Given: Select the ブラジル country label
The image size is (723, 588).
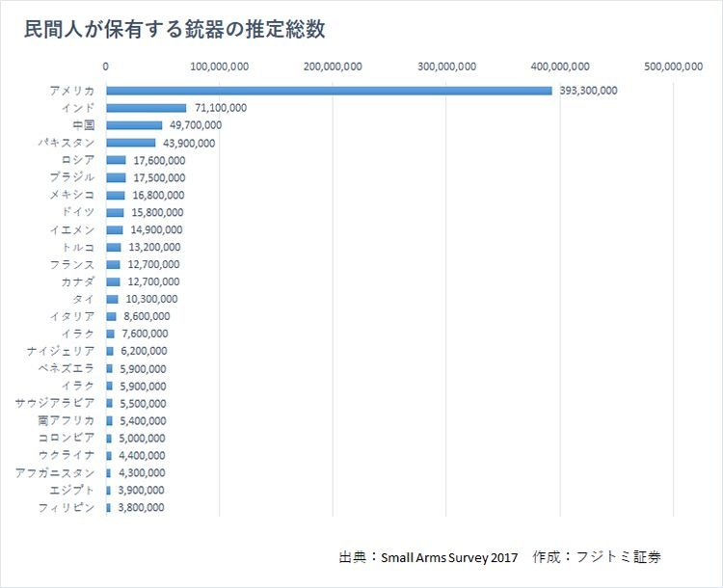Looking at the screenshot, I should click(72, 177).
